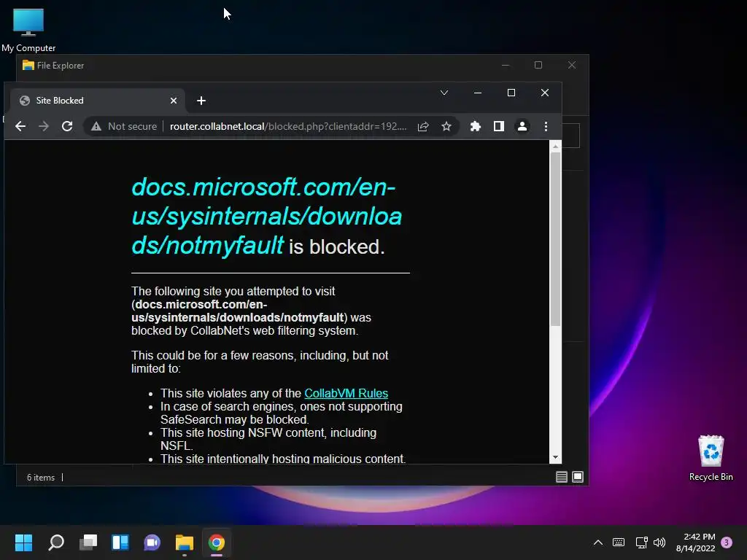This screenshot has height=560, width=747.
Task: Click the Chrome taskbar icon
Action: click(x=216, y=542)
